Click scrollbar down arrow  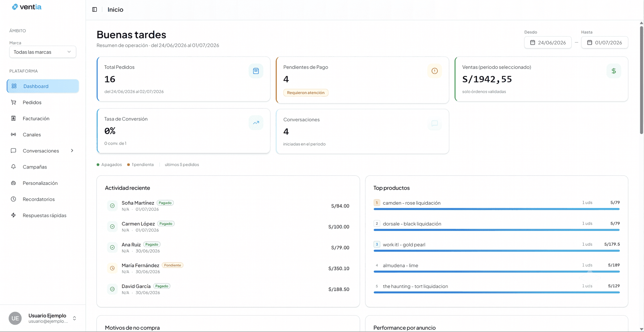641,329
